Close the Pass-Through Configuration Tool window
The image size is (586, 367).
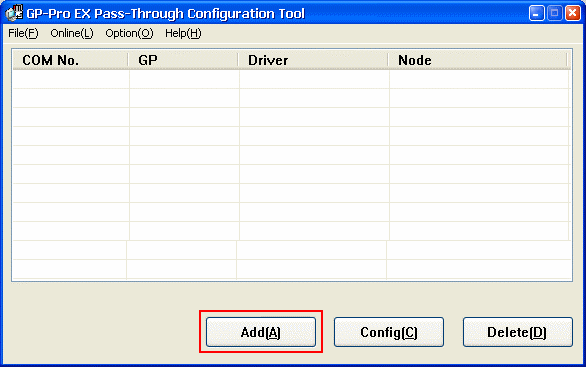[x=573, y=13]
